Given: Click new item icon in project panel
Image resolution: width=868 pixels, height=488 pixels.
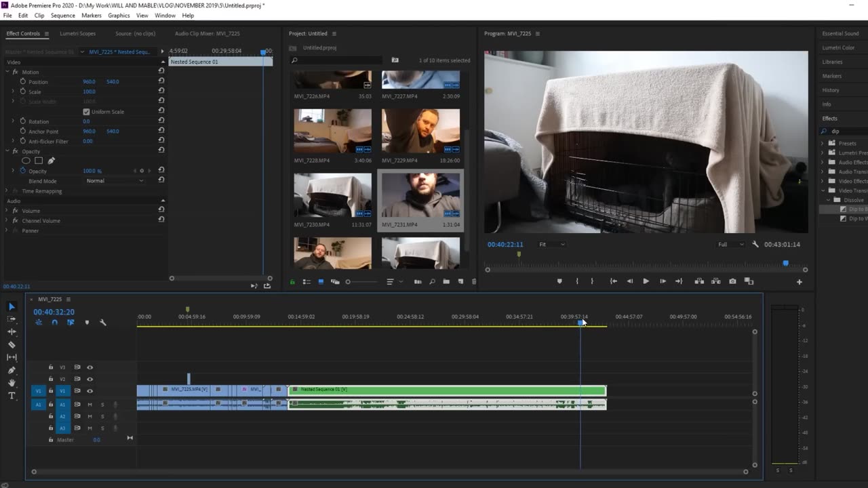Looking at the screenshot, I should pyautogui.click(x=460, y=281).
